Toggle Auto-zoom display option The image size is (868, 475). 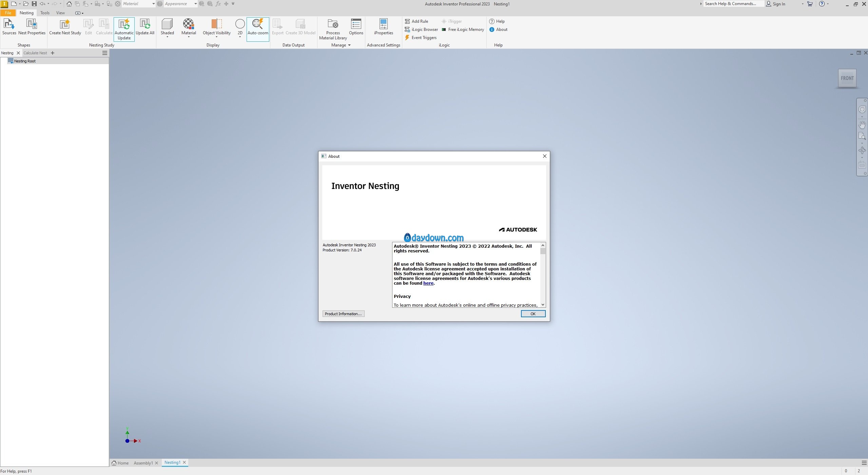coord(258,29)
